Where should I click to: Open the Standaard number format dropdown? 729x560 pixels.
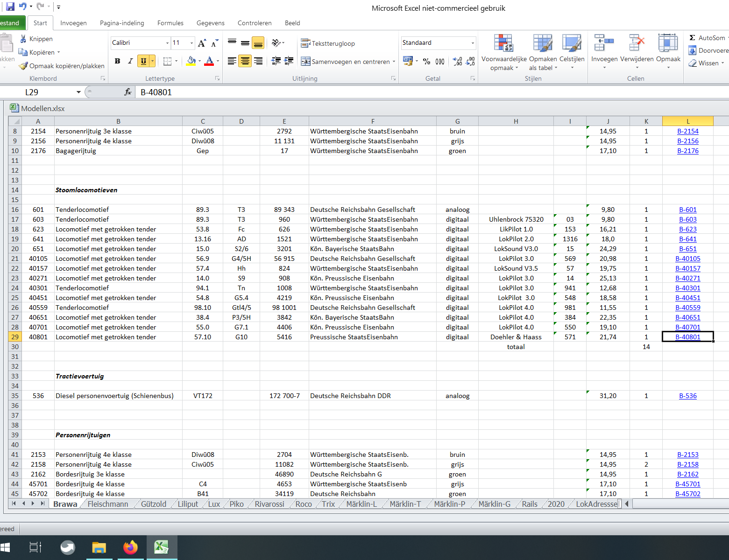[473, 43]
